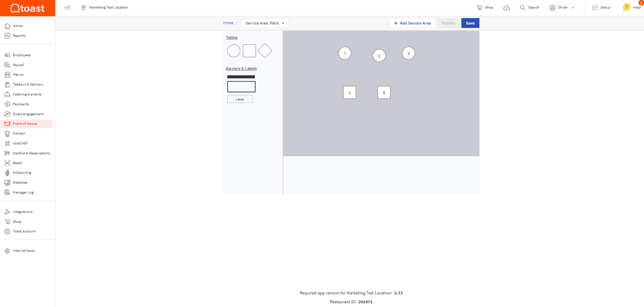Select the square table shape
Screen dimensions: 644x307
click(249, 50)
